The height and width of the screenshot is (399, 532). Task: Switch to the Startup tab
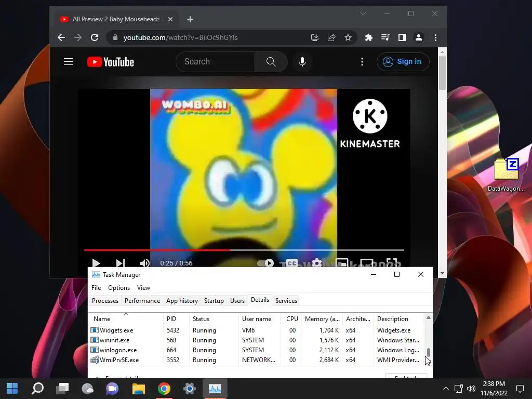coord(214,301)
